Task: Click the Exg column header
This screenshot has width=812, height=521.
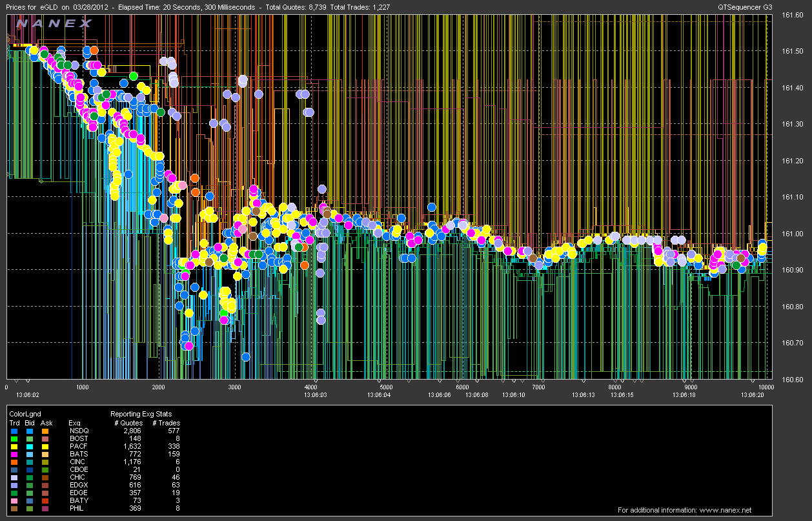Action: coord(74,423)
